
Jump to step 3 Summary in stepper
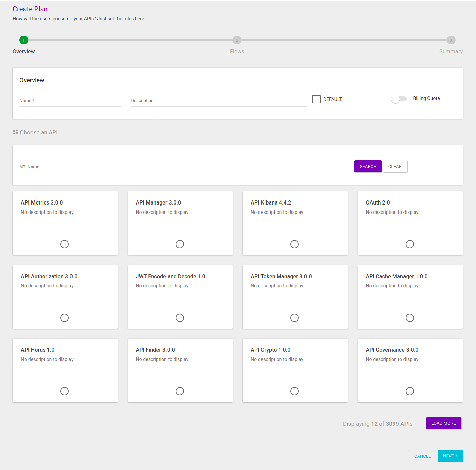point(451,40)
